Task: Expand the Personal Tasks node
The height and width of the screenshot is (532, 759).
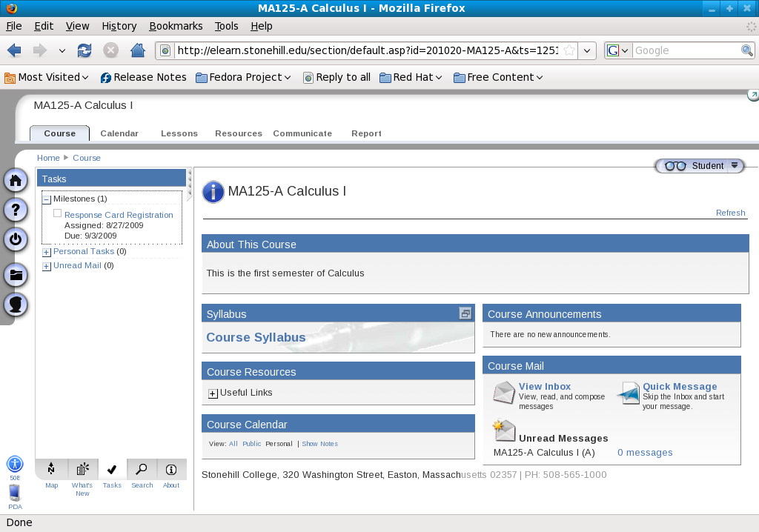Action: pyautogui.click(x=47, y=253)
